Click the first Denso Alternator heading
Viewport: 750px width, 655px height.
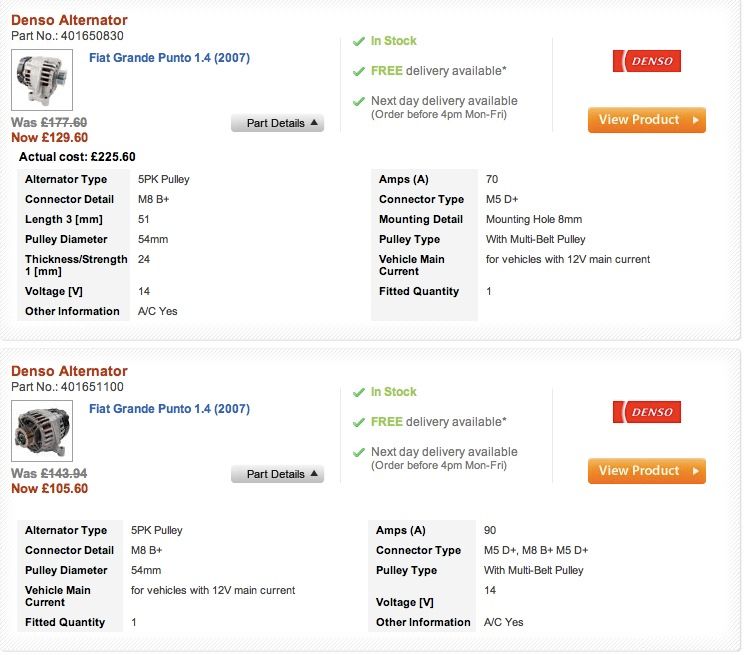69,20
